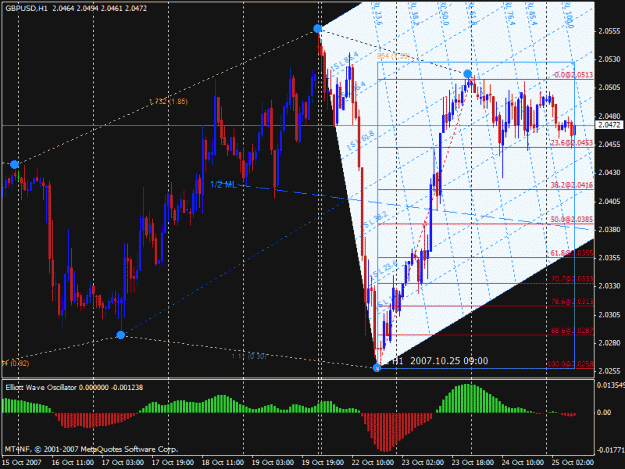Click the SL 23.6 slanted line label

pos(385,269)
